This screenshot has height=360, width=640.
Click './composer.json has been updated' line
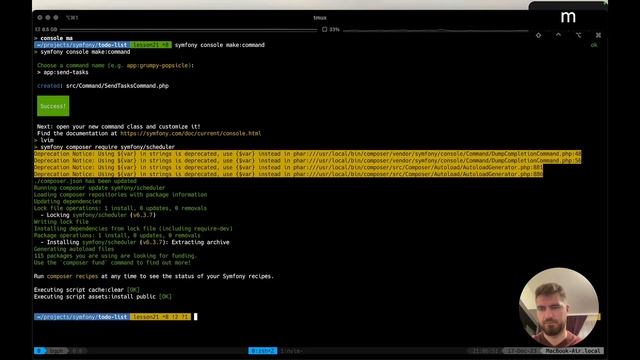click(85, 181)
